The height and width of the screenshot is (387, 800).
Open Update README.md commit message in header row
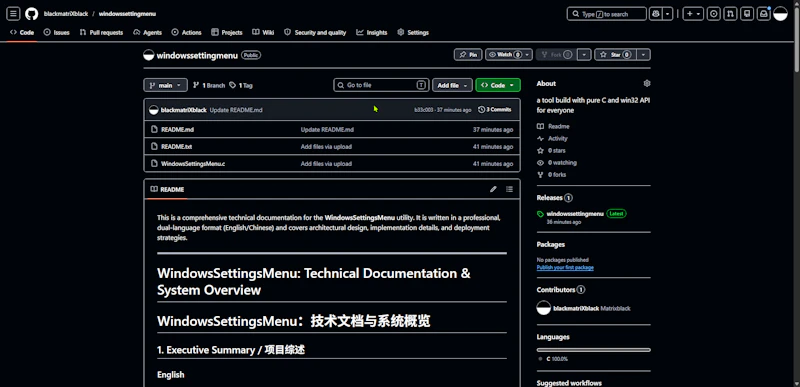tap(236, 110)
